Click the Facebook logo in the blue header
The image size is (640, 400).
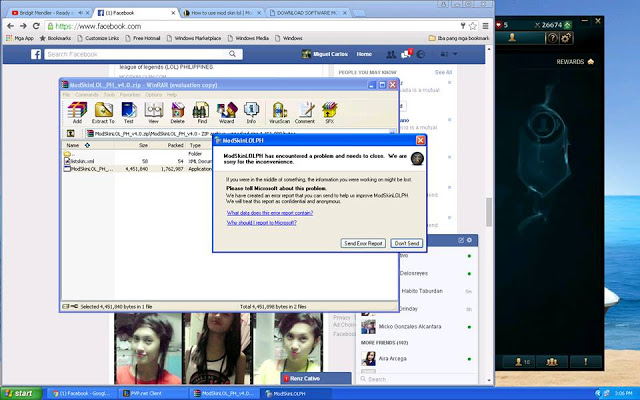click(x=36, y=54)
